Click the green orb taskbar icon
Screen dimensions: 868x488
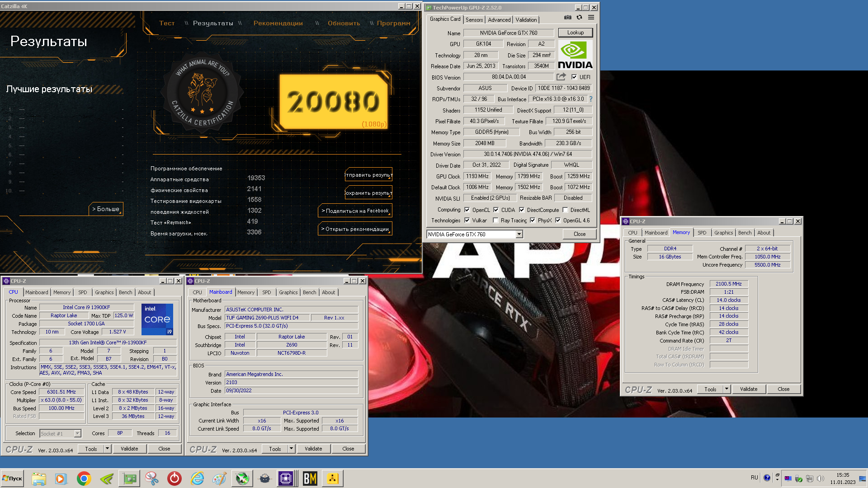(x=242, y=479)
